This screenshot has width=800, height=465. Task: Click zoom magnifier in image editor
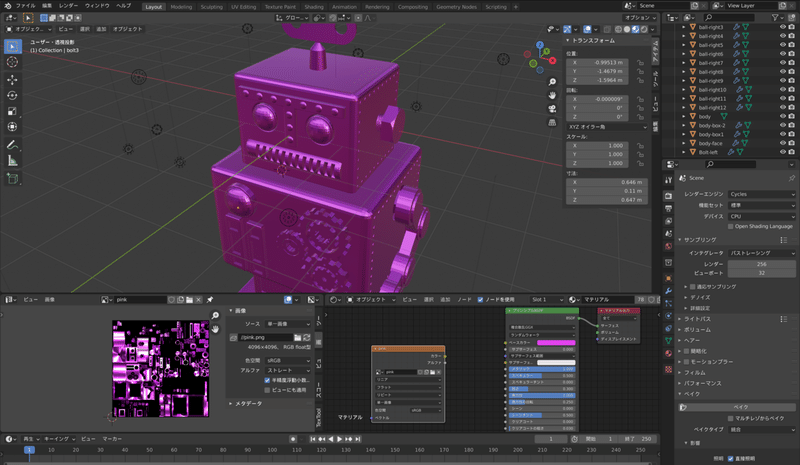(215, 315)
